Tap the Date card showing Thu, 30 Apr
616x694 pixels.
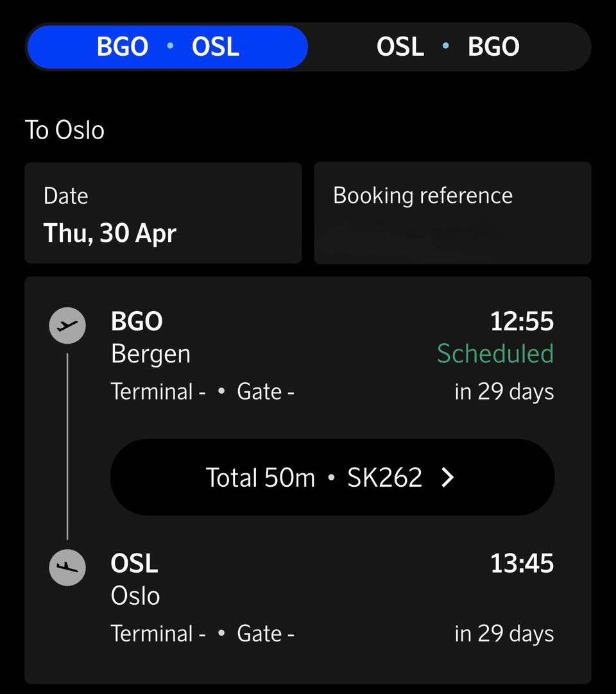(x=163, y=213)
